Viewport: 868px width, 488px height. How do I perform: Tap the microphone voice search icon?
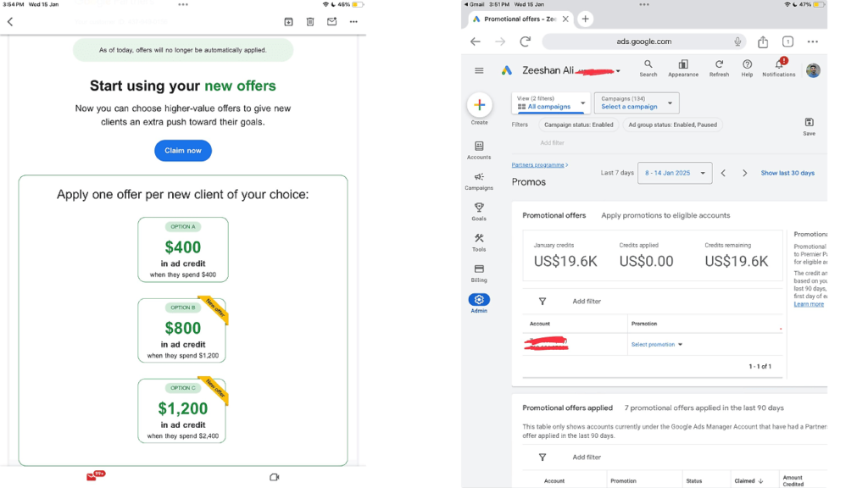[737, 42]
